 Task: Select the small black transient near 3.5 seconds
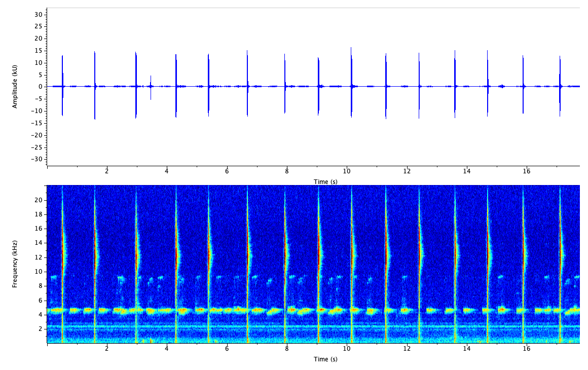point(151,86)
